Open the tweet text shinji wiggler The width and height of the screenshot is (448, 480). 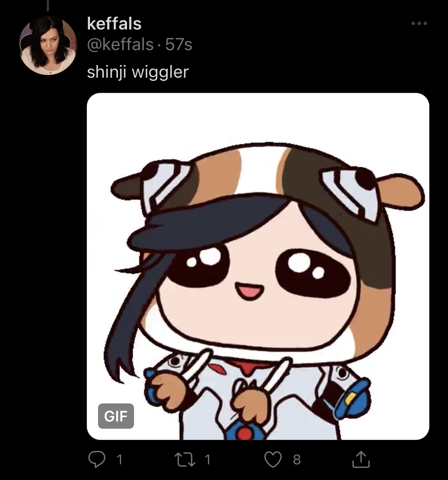(138, 72)
